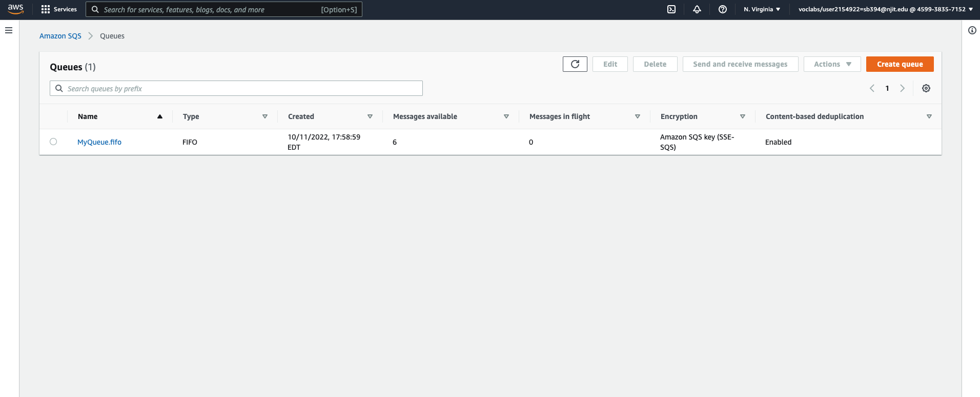Click the page number 1

tap(887, 88)
